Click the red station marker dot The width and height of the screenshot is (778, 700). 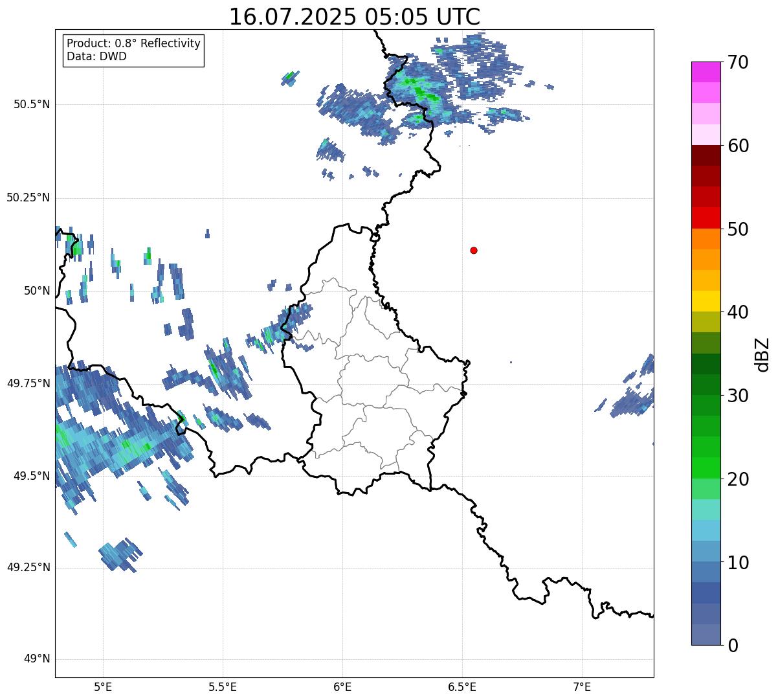[x=474, y=251]
